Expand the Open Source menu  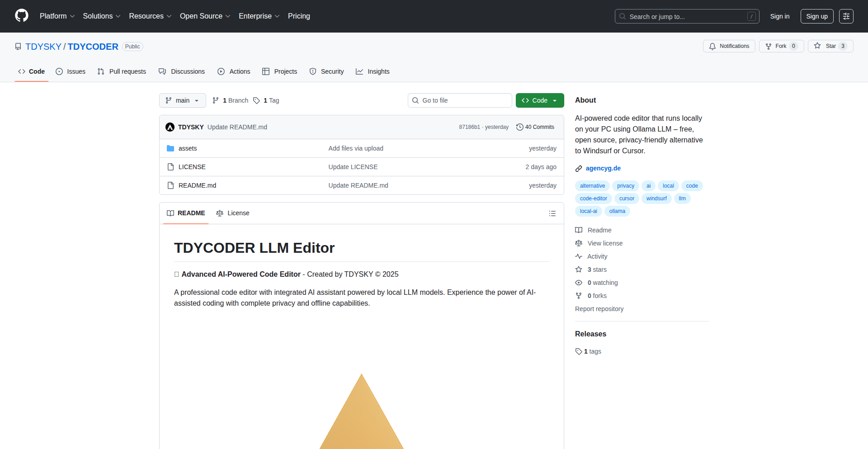205,16
